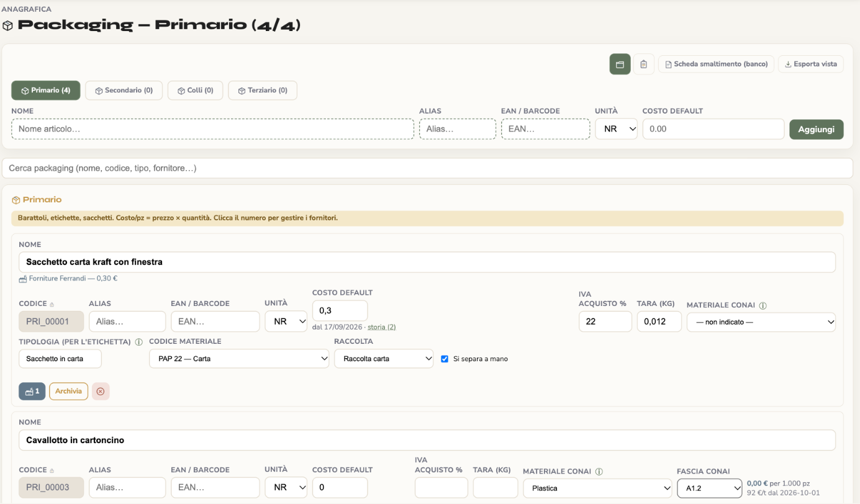Click Esporta vista export button
The height and width of the screenshot is (504, 860).
(810, 64)
